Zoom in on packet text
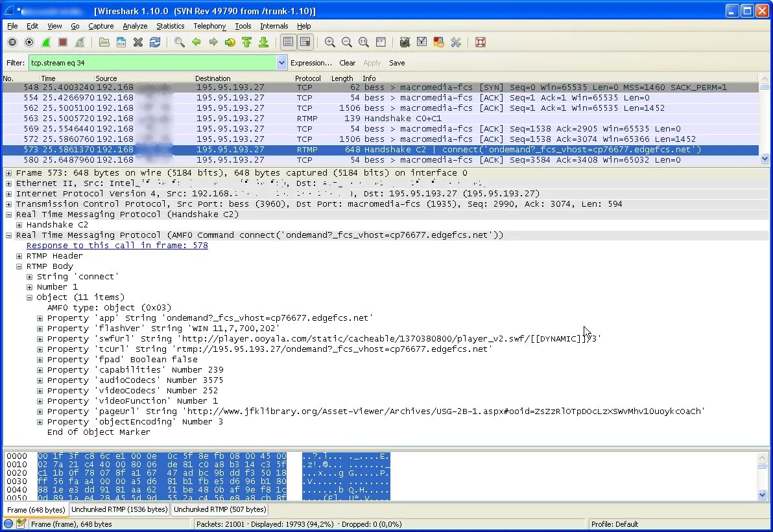The height and width of the screenshot is (532, 773). tap(330, 42)
